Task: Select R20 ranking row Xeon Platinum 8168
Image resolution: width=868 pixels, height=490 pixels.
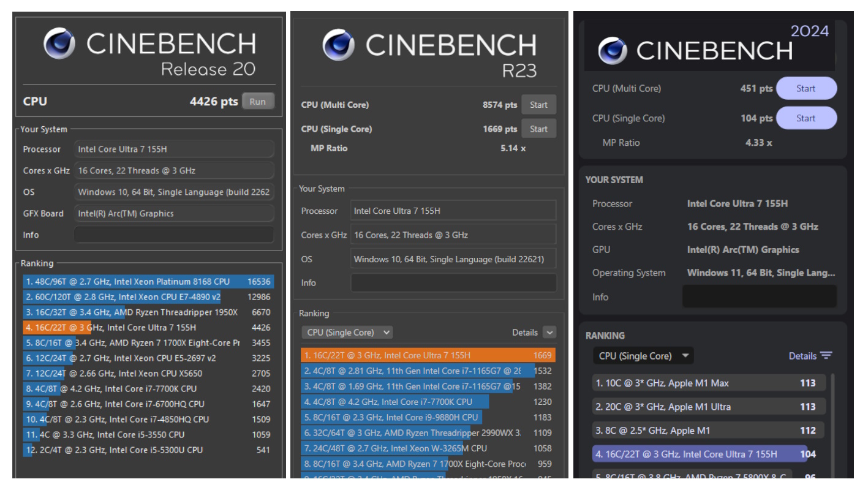Action: pos(148,282)
